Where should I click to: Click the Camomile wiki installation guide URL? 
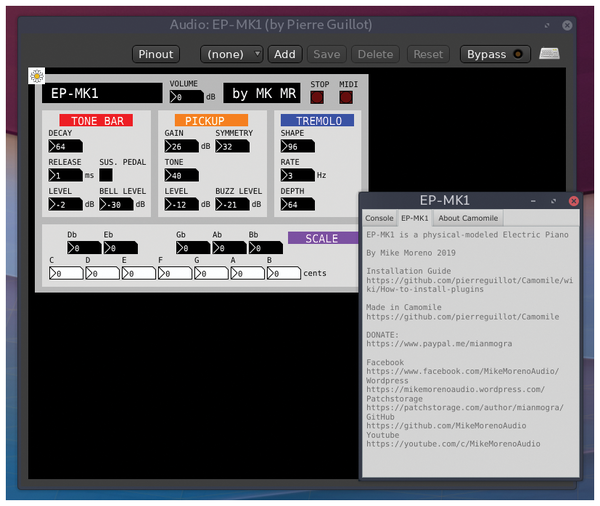[470, 285]
